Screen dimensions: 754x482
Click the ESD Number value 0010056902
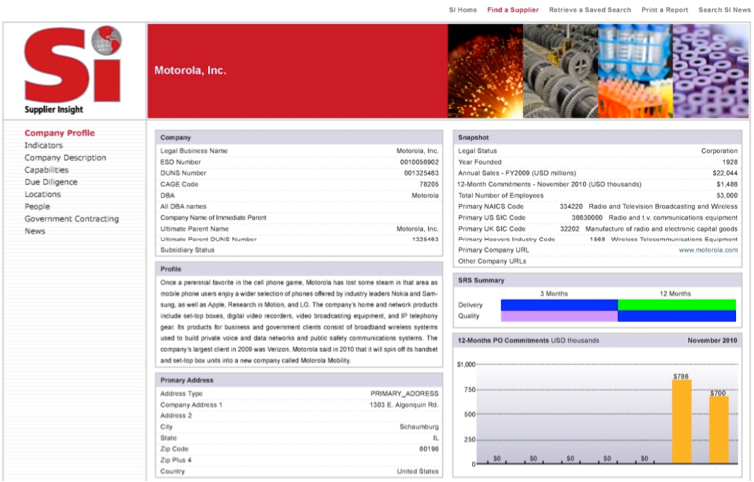419,162
